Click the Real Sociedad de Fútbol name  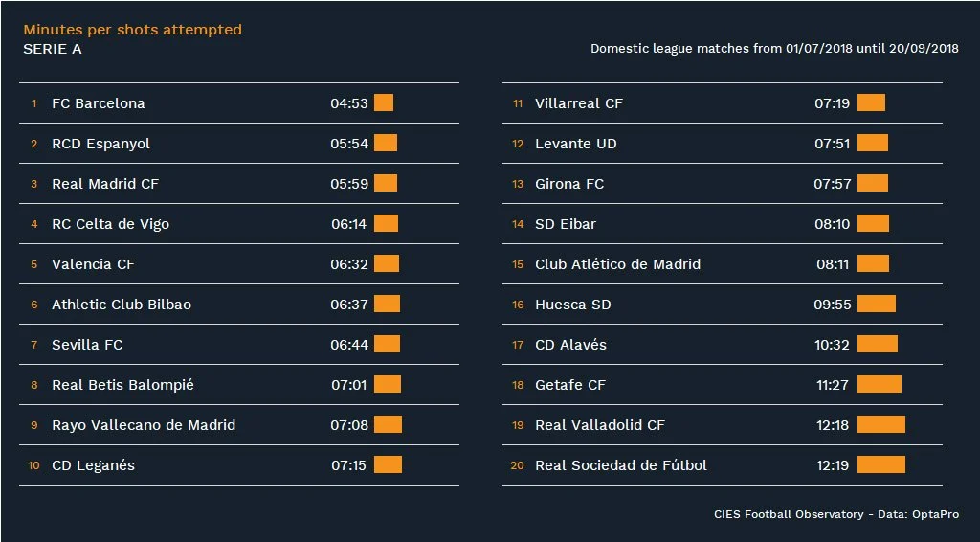point(621,465)
